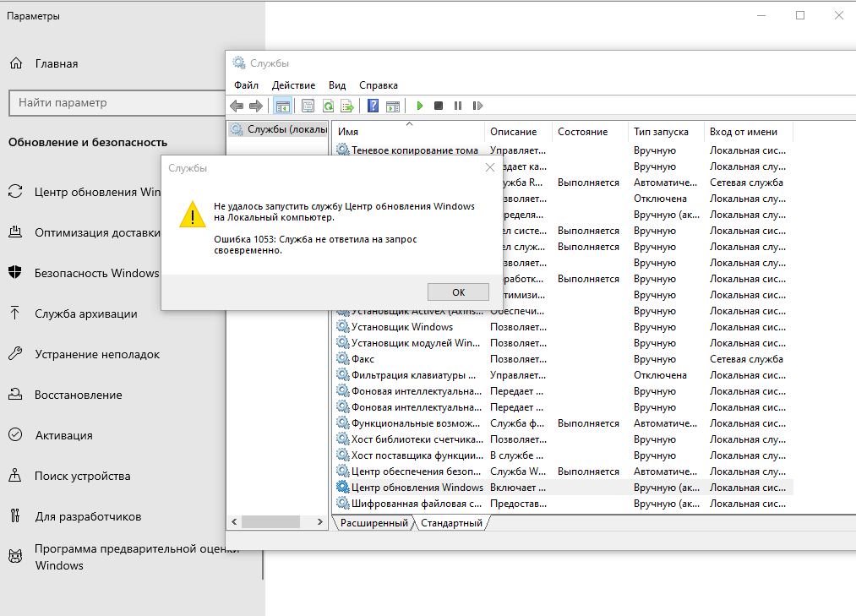Switch to the Расширенный tab
Screen dimensions: 856x616
coord(373,523)
